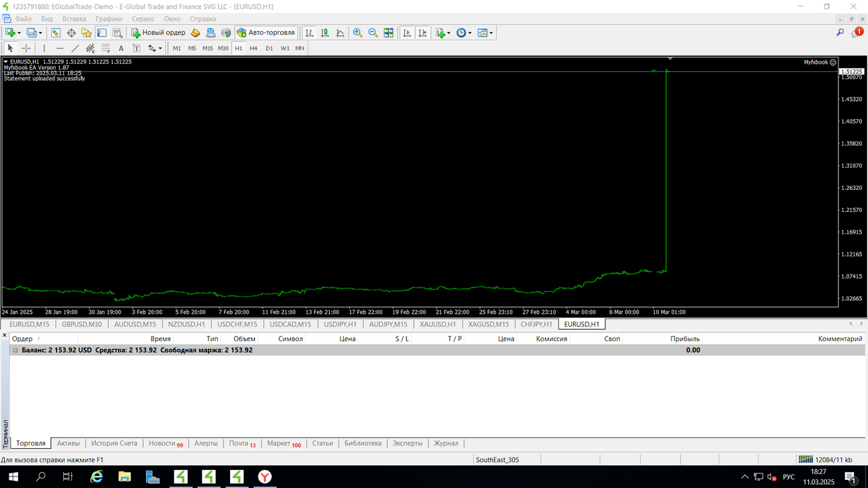
Task: Open the Эксперты terminal tab
Action: click(408, 444)
